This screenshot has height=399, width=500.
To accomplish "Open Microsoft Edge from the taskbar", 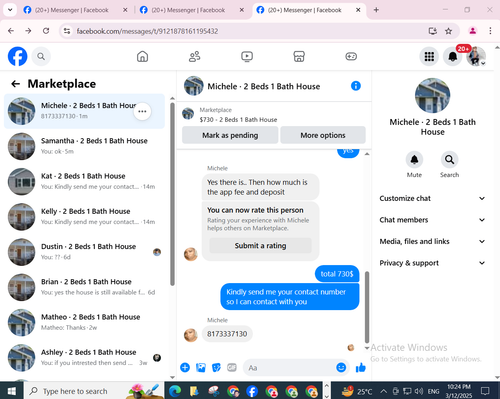I will tap(174, 391).
